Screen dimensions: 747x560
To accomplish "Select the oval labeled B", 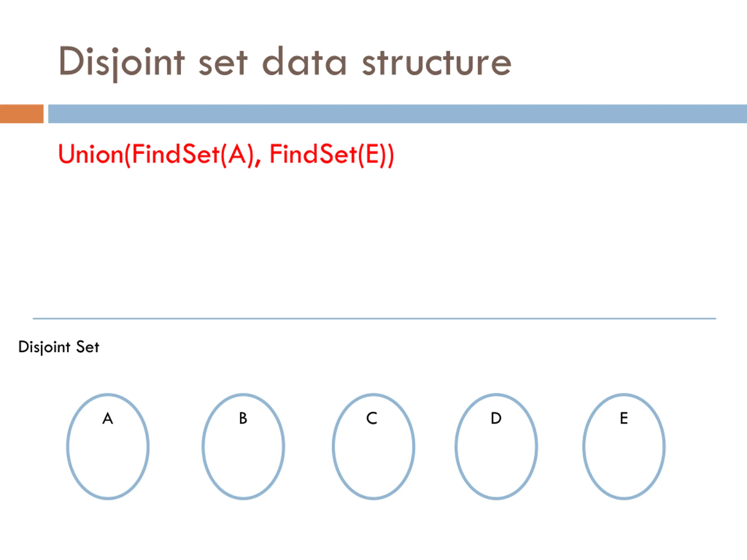I will point(243,446).
